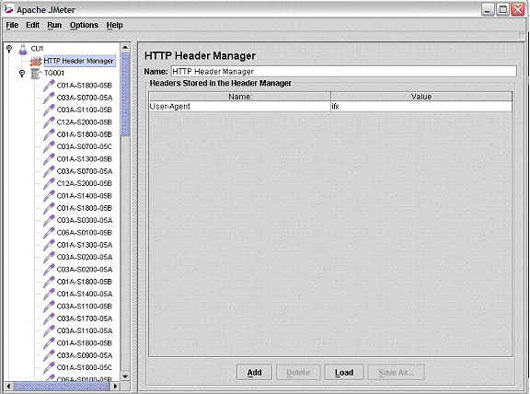
Task: Collapse the TG001 thread group node
Action: [x=22, y=73]
